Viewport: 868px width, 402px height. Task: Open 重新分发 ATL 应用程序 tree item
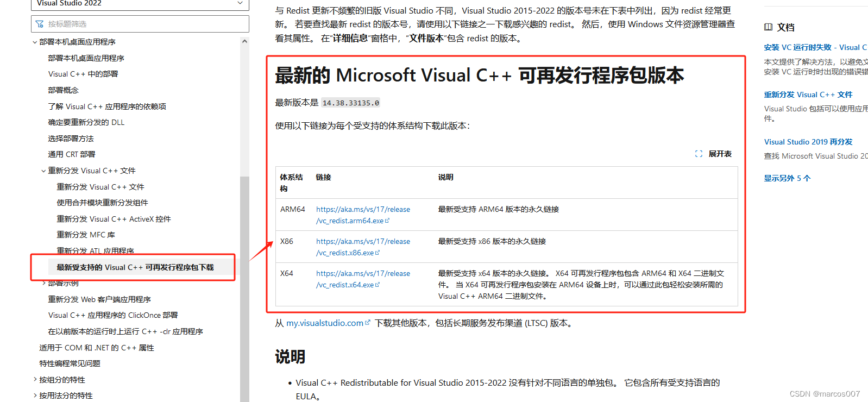95,250
